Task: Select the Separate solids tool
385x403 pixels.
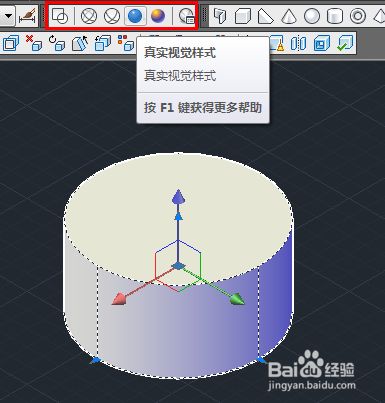Action: 298,43
